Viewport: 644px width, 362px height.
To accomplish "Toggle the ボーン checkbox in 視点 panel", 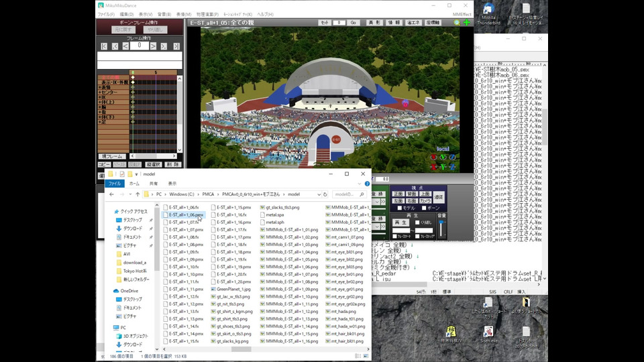I will (424, 208).
